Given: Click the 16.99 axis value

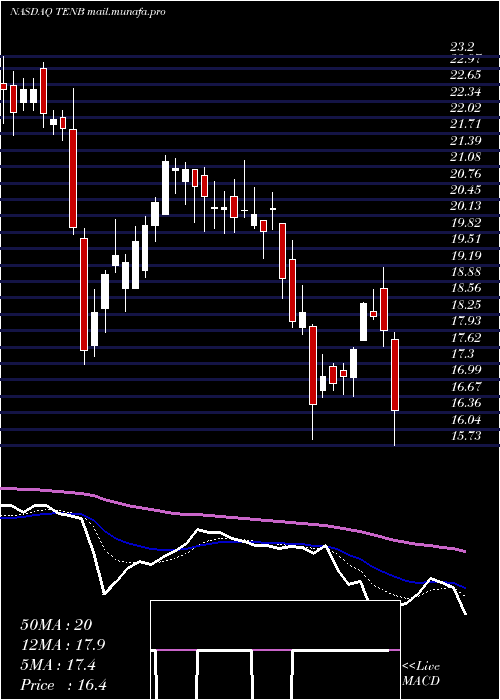Looking at the screenshot, I should coord(466,370).
